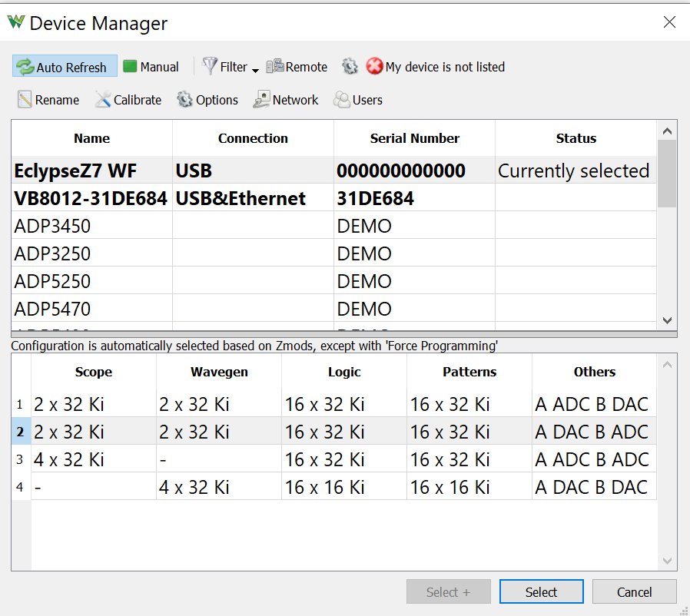Click the device list scrollbar thumb

tap(667, 174)
